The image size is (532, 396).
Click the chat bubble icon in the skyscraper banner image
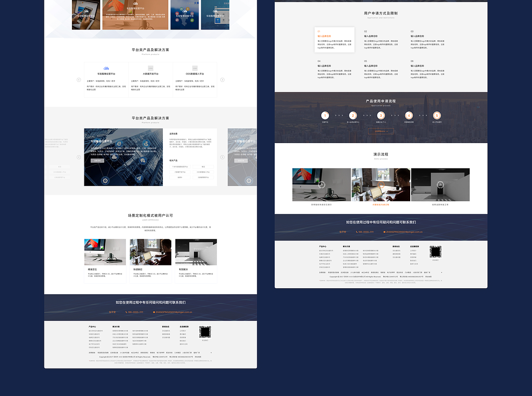[143, 161]
